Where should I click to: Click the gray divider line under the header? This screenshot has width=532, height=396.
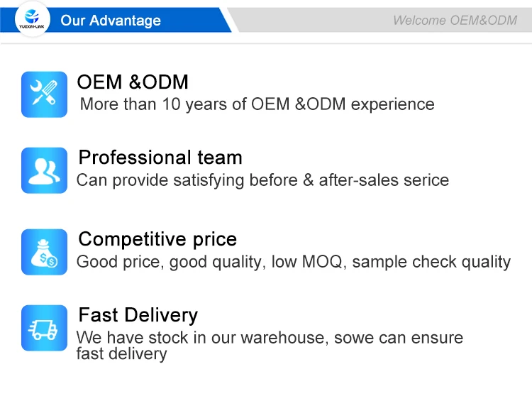pyautogui.click(x=266, y=43)
